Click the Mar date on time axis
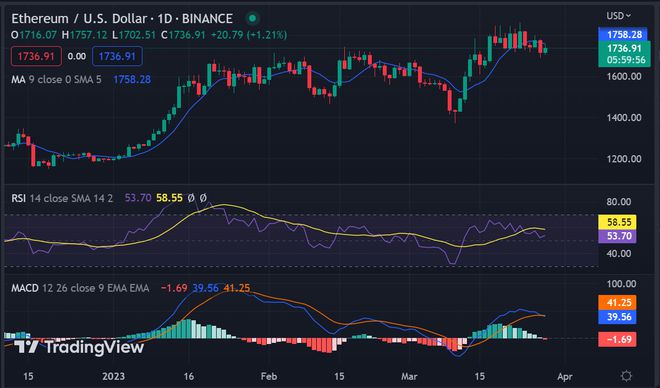This screenshot has height=388, width=660. pos(409,376)
